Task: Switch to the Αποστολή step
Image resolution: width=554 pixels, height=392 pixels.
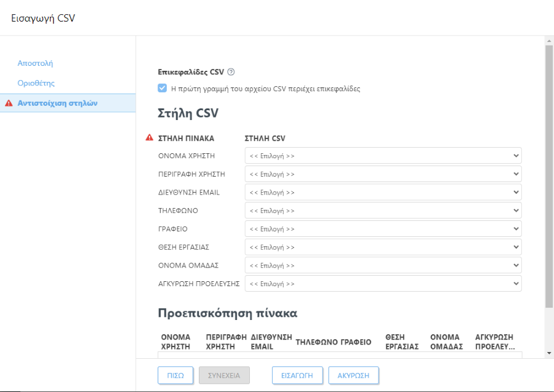Action: click(34, 63)
